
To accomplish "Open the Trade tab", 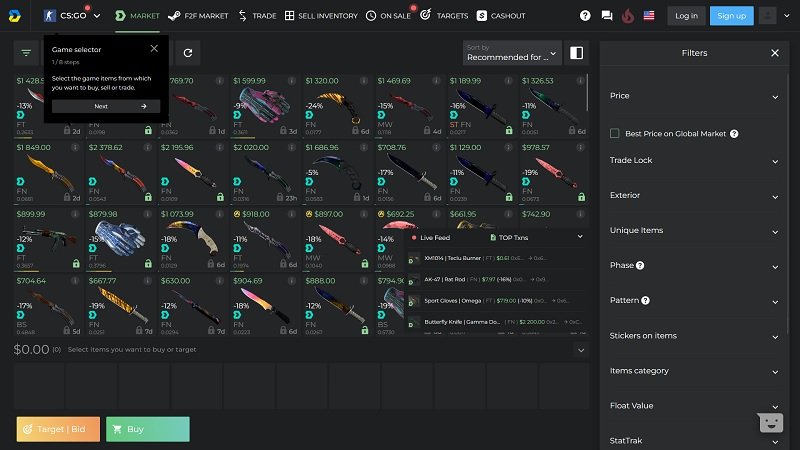I will (257, 16).
